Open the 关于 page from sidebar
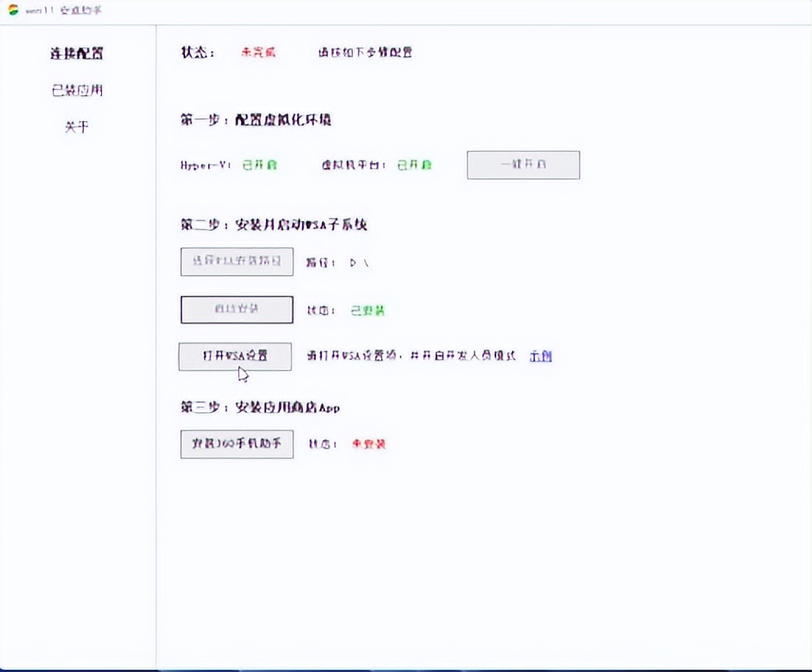The width and height of the screenshot is (812, 672). pos(76,128)
